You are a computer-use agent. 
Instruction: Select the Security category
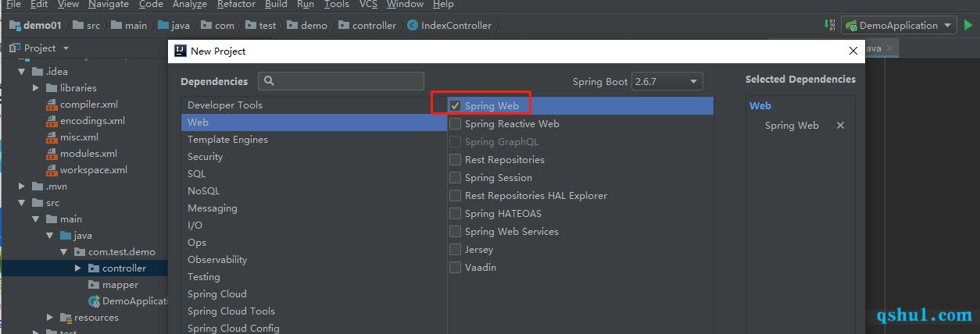(x=314, y=157)
